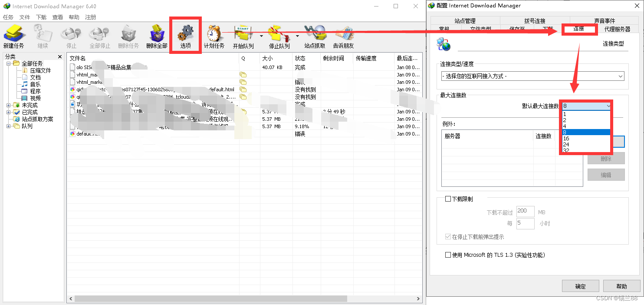The width and height of the screenshot is (644, 305).
Task: Click the 新建任务 toolbar icon
Action: click(13, 36)
